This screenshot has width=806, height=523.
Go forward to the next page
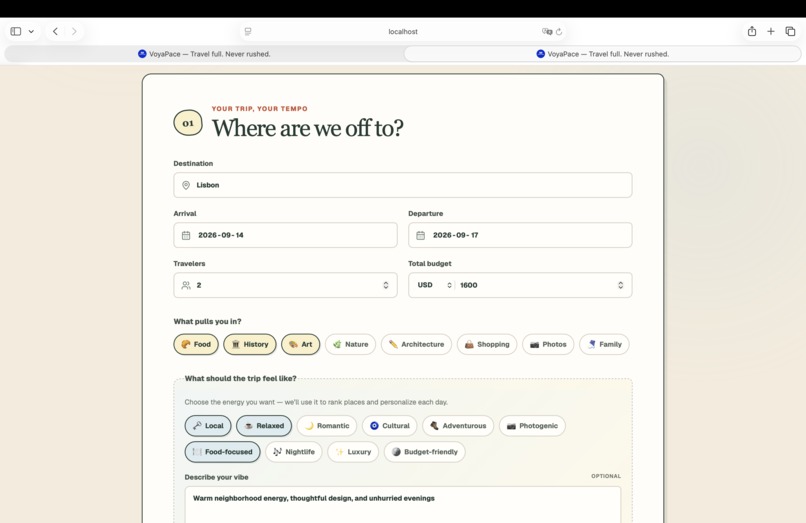74,31
